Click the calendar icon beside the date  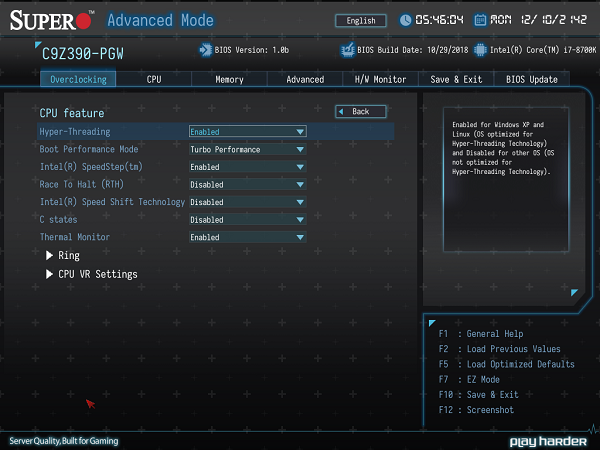480,20
